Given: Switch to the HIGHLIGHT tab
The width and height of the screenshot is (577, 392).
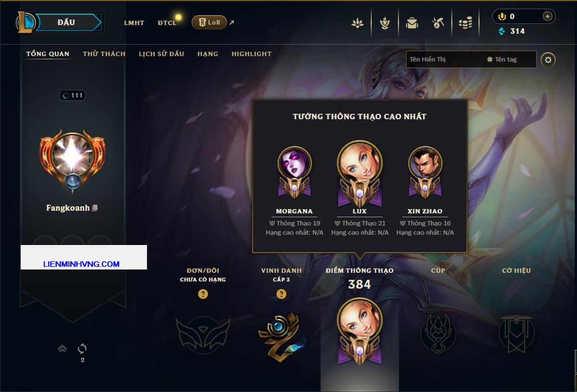Looking at the screenshot, I should click(251, 54).
